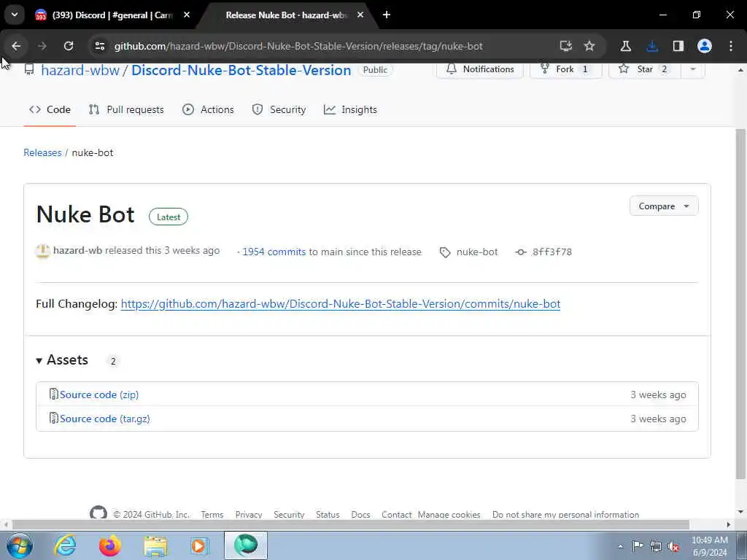Open hazard-wb author name link
This screenshot has height=560, width=747.
(77, 251)
